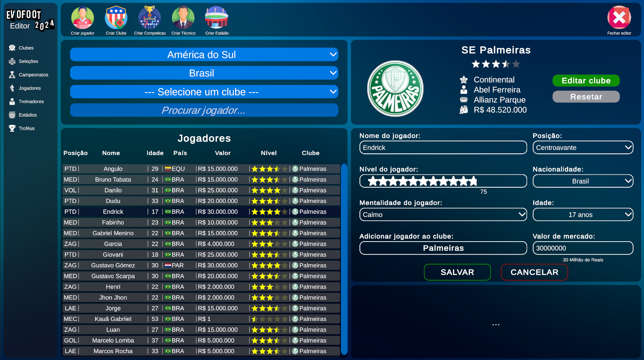Click the Procurar jogador search field
The width and height of the screenshot is (644, 360).
click(204, 110)
